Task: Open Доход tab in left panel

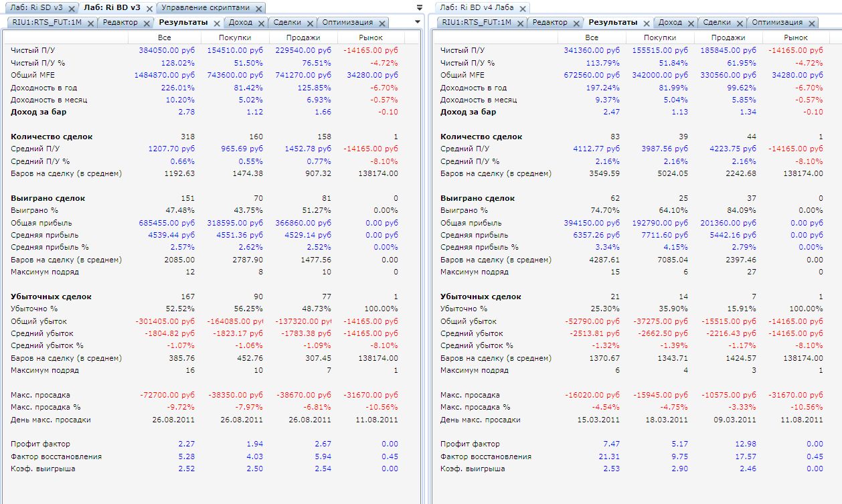Action: pos(241,22)
